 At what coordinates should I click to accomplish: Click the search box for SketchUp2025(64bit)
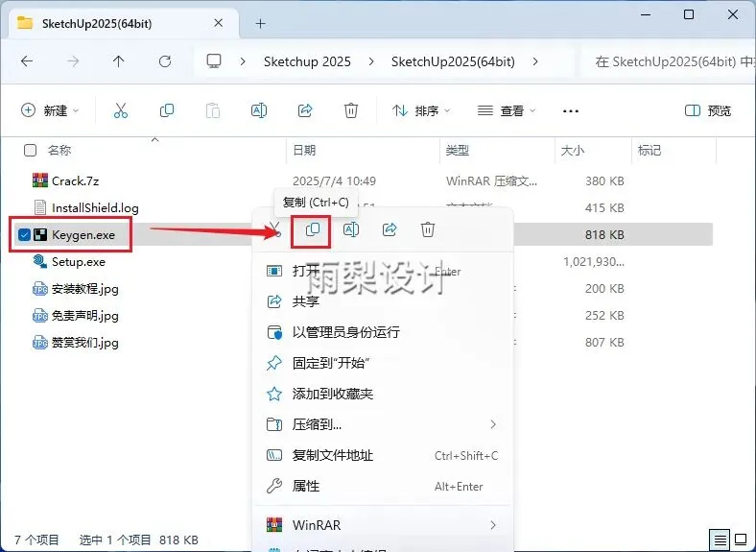(x=671, y=61)
